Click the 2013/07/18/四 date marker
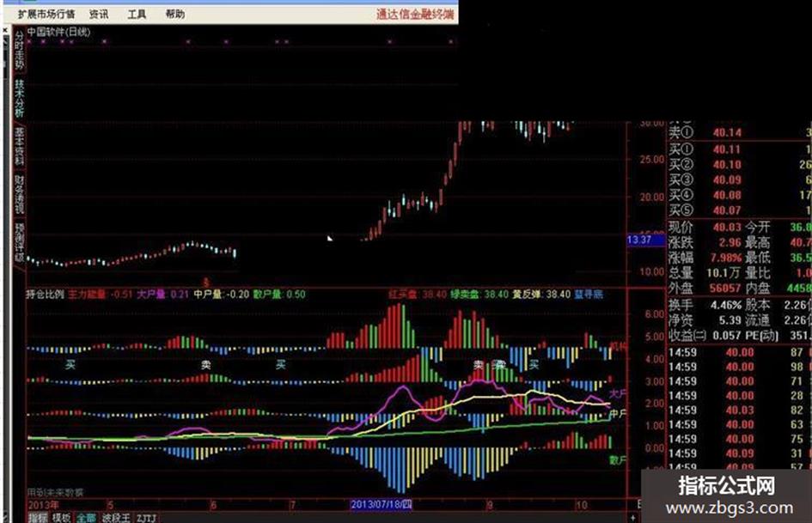The height and width of the screenshot is (523, 812). tap(382, 504)
